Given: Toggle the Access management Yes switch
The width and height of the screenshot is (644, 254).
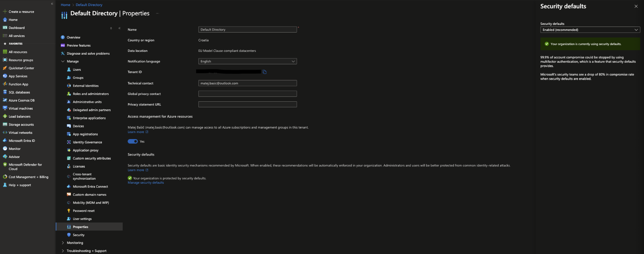Looking at the screenshot, I should click(133, 141).
